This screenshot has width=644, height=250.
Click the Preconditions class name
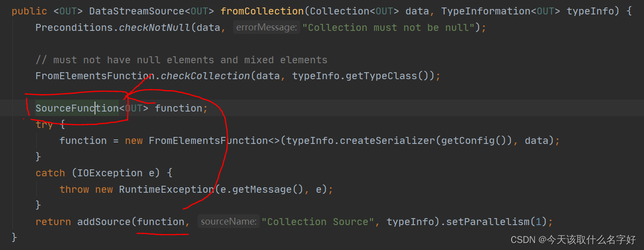(x=74, y=28)
